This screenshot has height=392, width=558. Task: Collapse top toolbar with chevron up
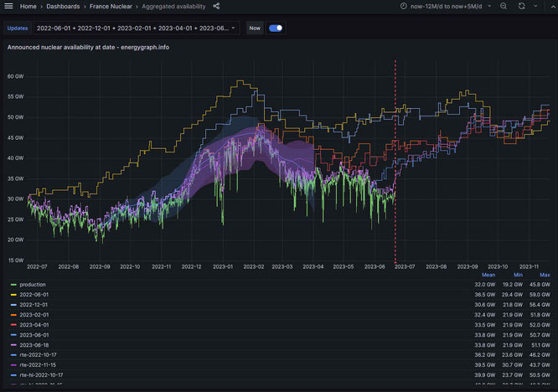(552, 6)
